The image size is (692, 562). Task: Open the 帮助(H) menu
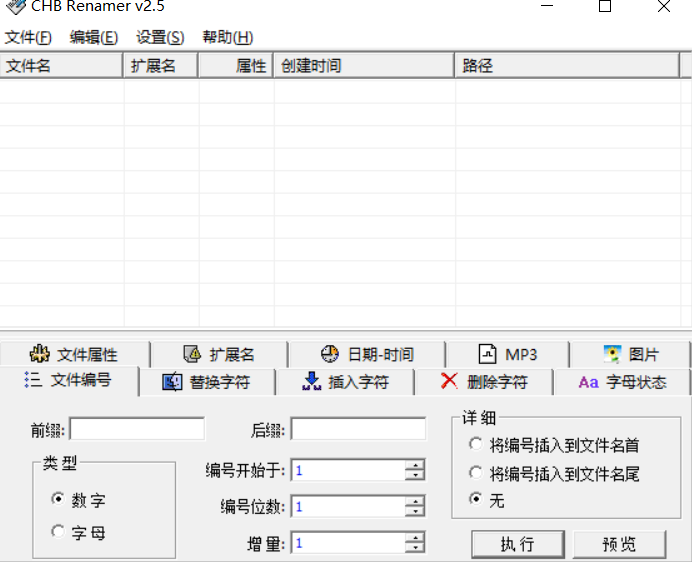point(228,38)
